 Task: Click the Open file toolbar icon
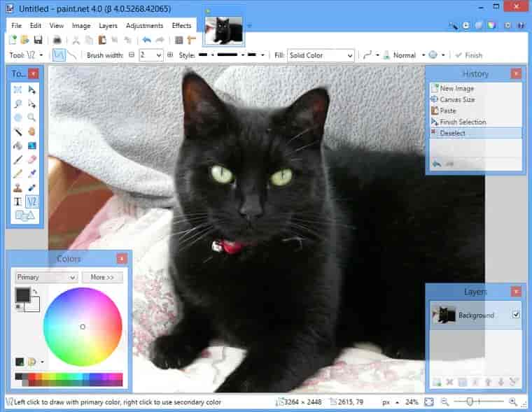coord(24,40)
